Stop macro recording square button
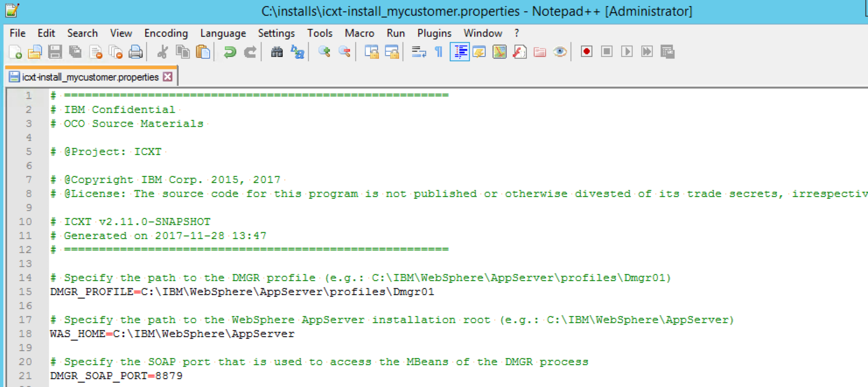Image resolution: width=868 pixels, height=387 pixels. (x=607, y=52)
